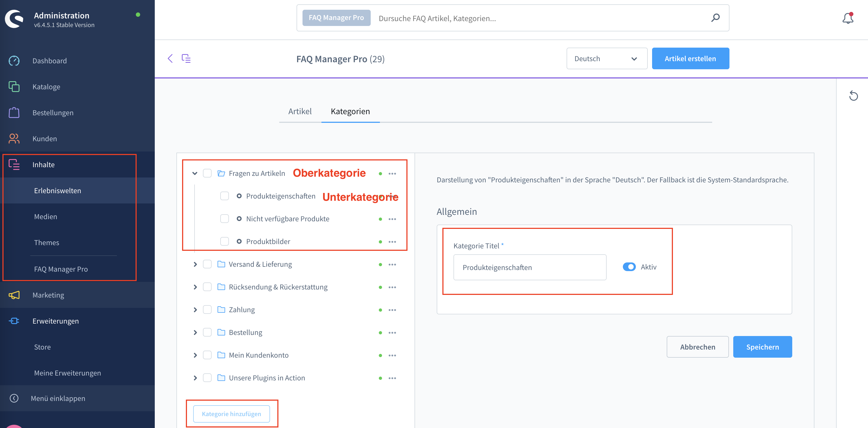The height and width of the screenshot is (428, 868).
Task: Expand the Bestellung category
Action: 195,332
